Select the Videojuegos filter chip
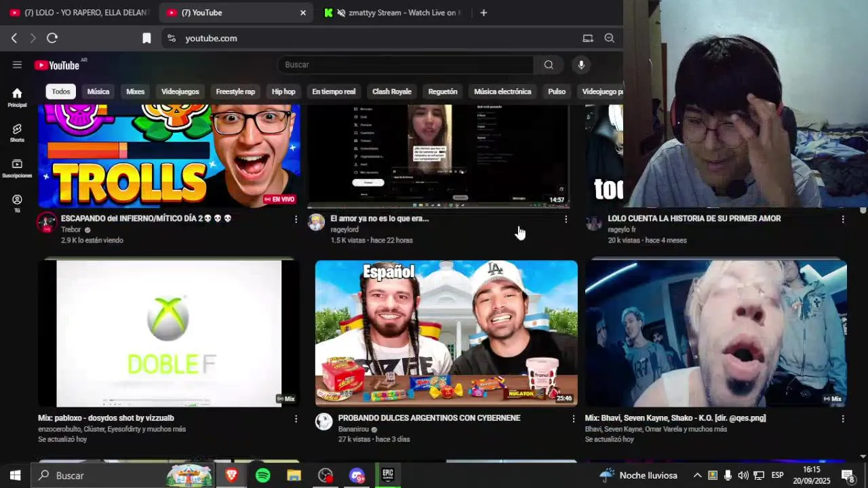This screenshot has width=868, height=488. (x=180, y=91)
